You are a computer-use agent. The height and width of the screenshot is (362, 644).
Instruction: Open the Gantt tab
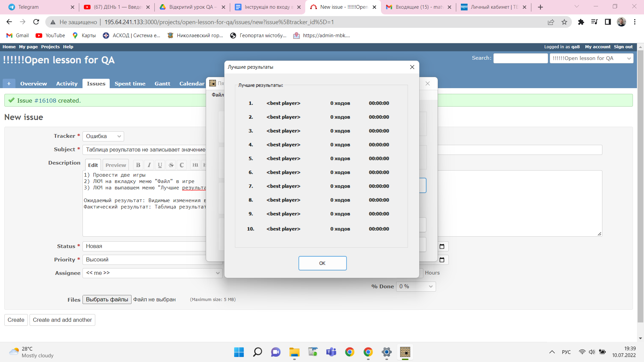(x=162, y=83)
